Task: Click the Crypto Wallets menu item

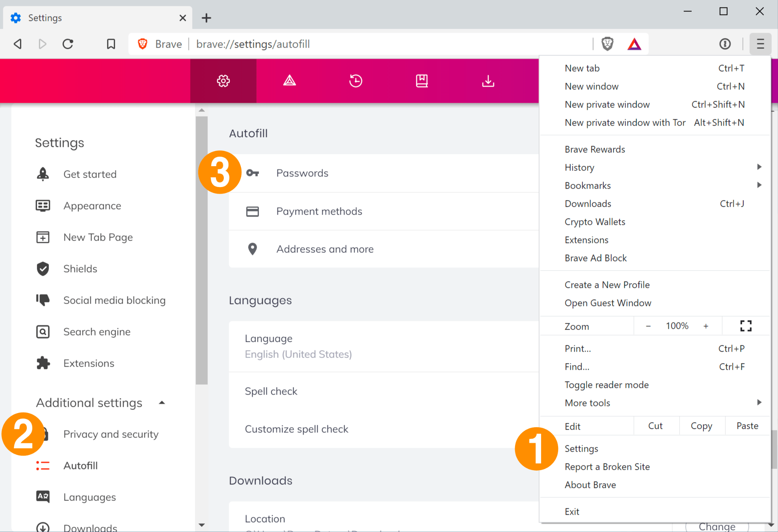Action: (594, 221)
